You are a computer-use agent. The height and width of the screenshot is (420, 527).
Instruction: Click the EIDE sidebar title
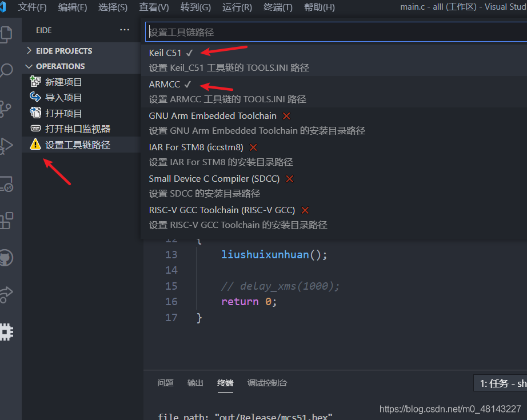click(x=44, y=30)
